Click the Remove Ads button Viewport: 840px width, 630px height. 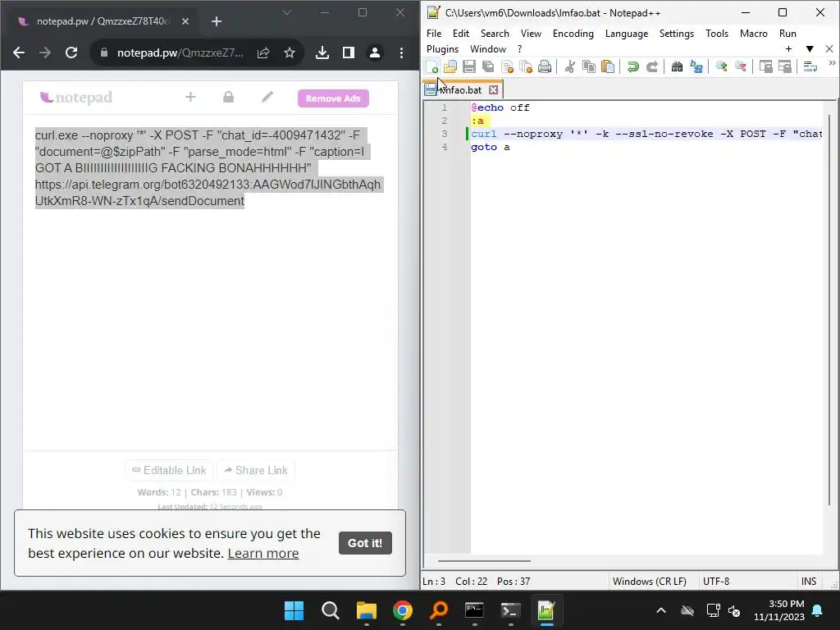pos(333,98)
